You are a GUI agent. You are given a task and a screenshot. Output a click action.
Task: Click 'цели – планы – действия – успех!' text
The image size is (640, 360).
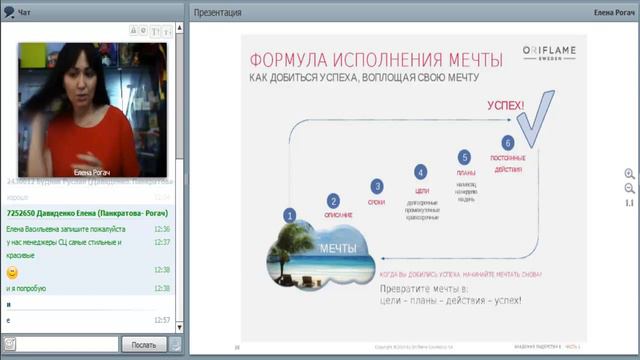tap(451, 300)
